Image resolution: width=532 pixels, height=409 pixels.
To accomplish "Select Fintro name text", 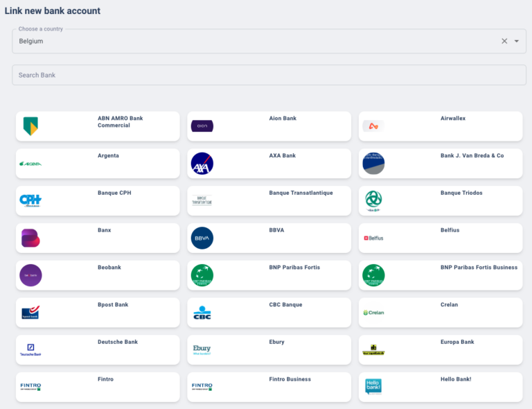I will [x=105, y=379].
